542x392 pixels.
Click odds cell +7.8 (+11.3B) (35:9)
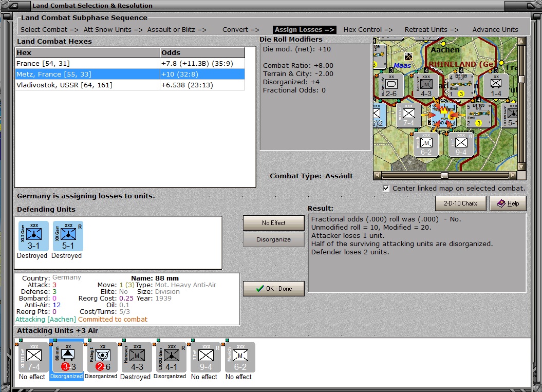(202, 64)
